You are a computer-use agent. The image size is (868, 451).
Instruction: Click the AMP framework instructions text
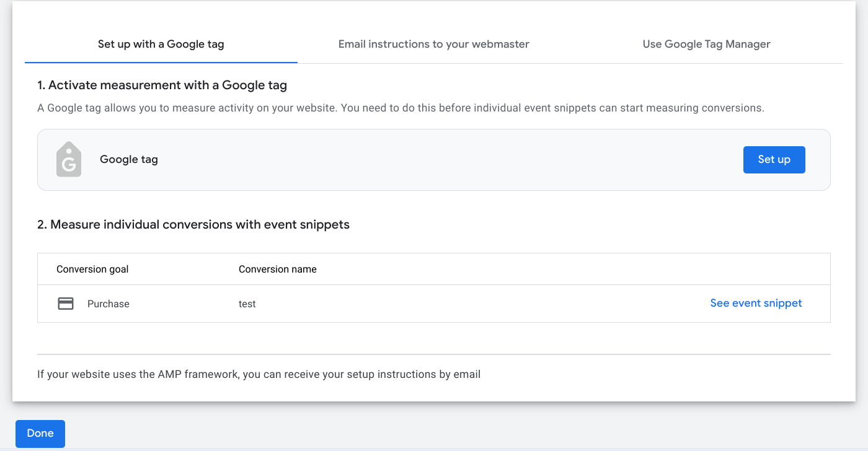[x=259, y=374]
